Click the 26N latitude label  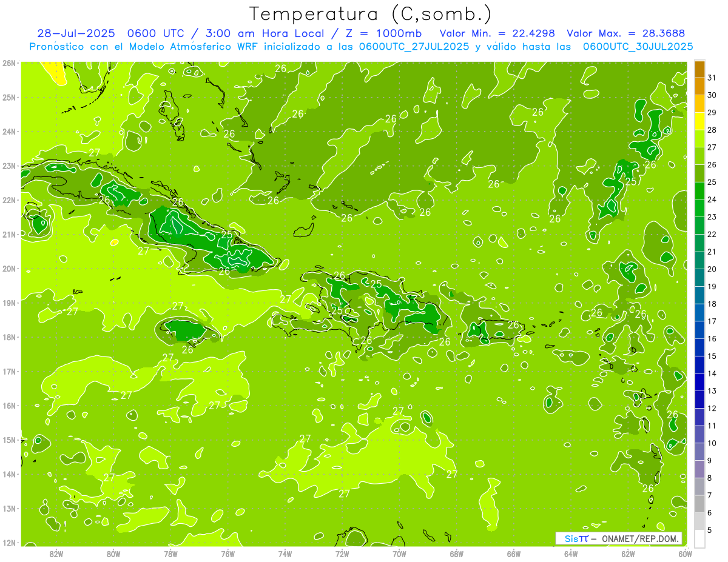click(9, 63)
